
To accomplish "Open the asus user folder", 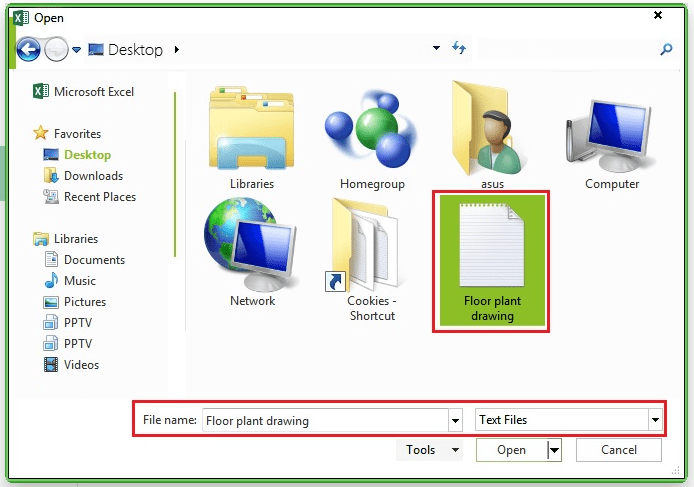I will coord(491,130).
